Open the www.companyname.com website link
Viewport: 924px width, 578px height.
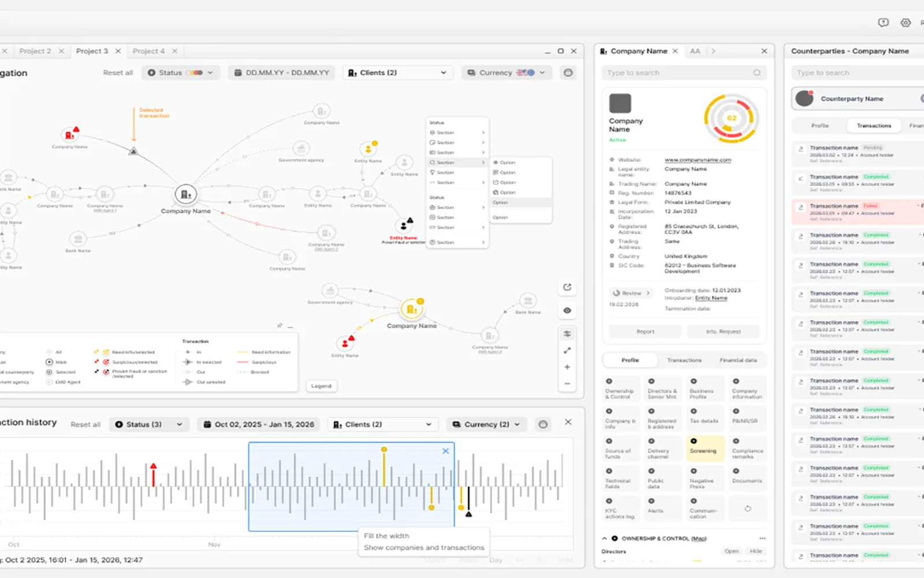698,160
